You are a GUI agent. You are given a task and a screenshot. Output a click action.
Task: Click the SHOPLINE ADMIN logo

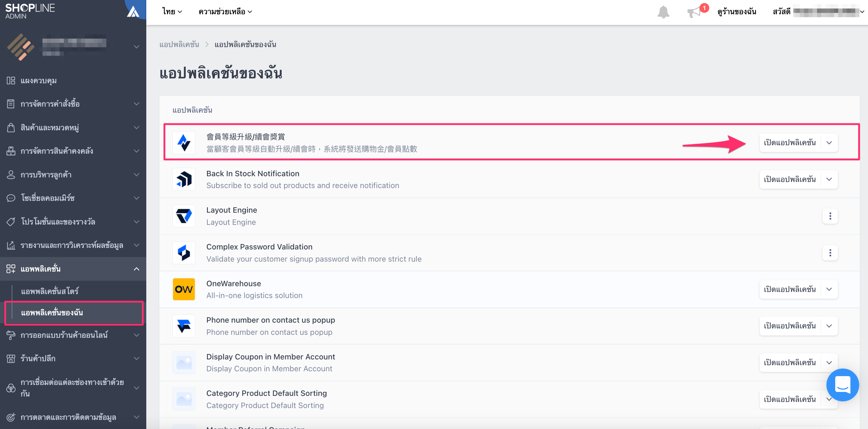(x=30, y=11)
